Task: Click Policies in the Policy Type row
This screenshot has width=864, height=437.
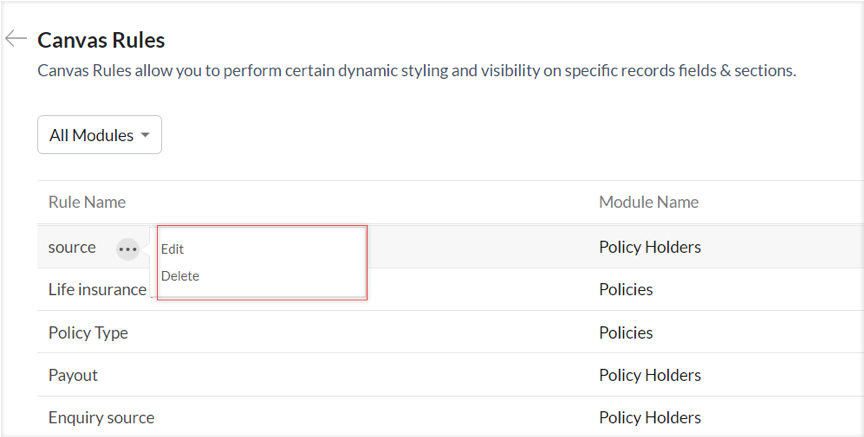Action: [x=626, y=333]
